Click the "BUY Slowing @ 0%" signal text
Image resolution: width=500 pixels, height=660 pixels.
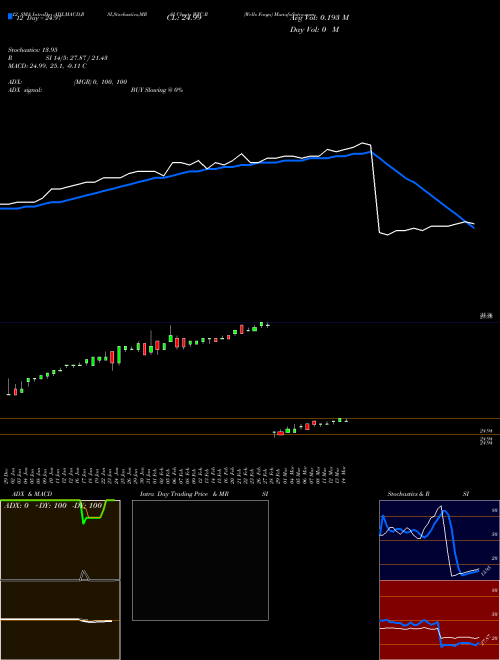[x=157, y=90]
